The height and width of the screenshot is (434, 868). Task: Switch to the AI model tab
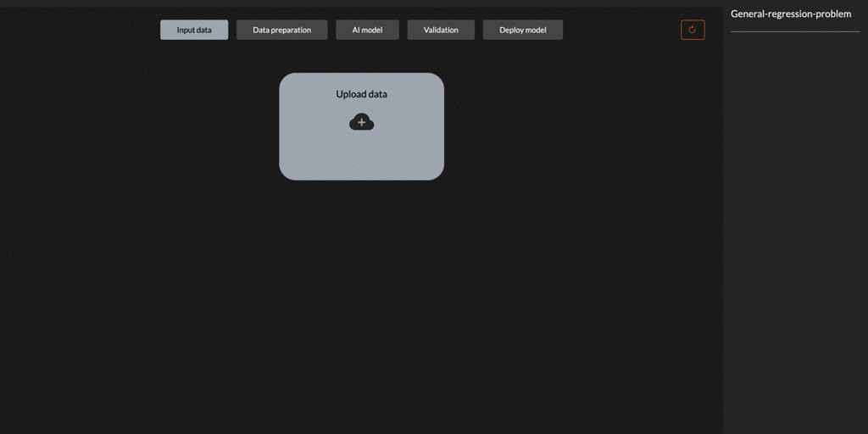[367, 30]
